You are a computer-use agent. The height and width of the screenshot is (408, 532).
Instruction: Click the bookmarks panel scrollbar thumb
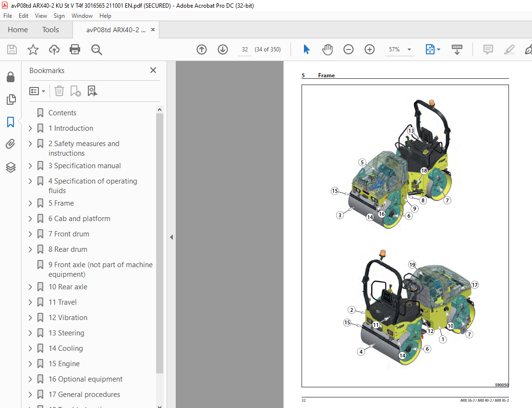(x=159, y=243)
